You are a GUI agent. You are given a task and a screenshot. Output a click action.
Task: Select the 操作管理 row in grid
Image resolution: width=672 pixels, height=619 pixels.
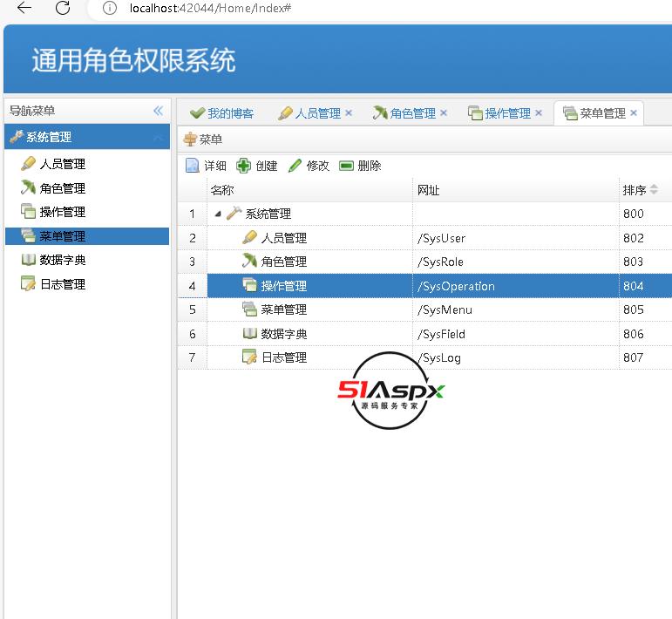click(424, 286)
